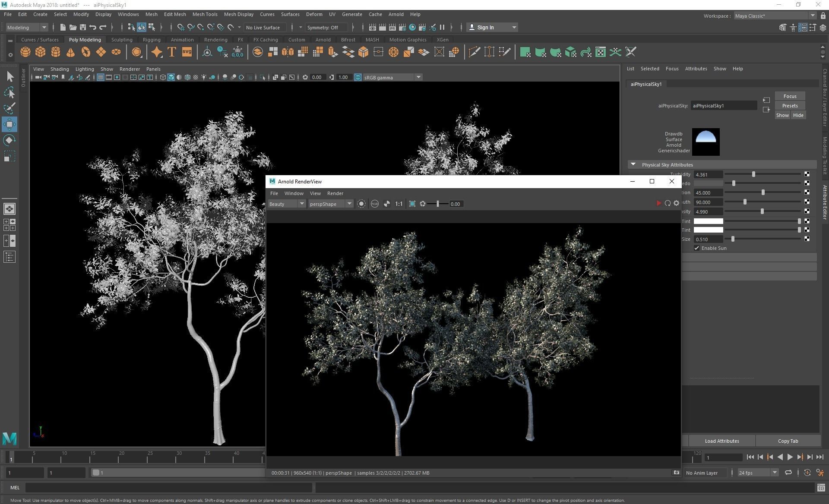The width and height of the screenshot is (829, 504).
Task: Click the IPR render icon in status line
Action: tap(392, 27)
